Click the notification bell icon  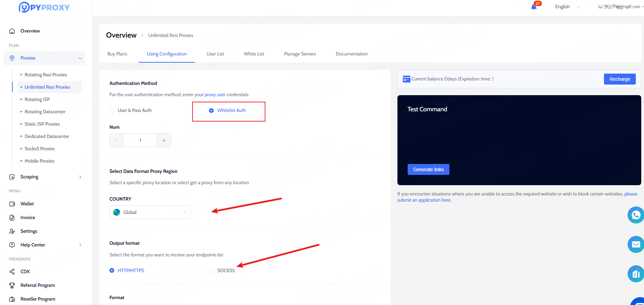coord(534,7)
